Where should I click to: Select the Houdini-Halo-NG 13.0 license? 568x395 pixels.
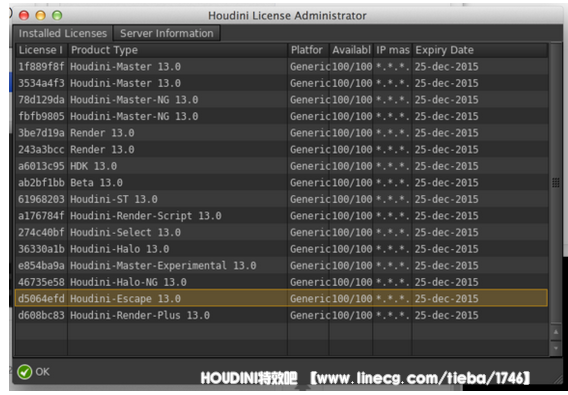281,282
